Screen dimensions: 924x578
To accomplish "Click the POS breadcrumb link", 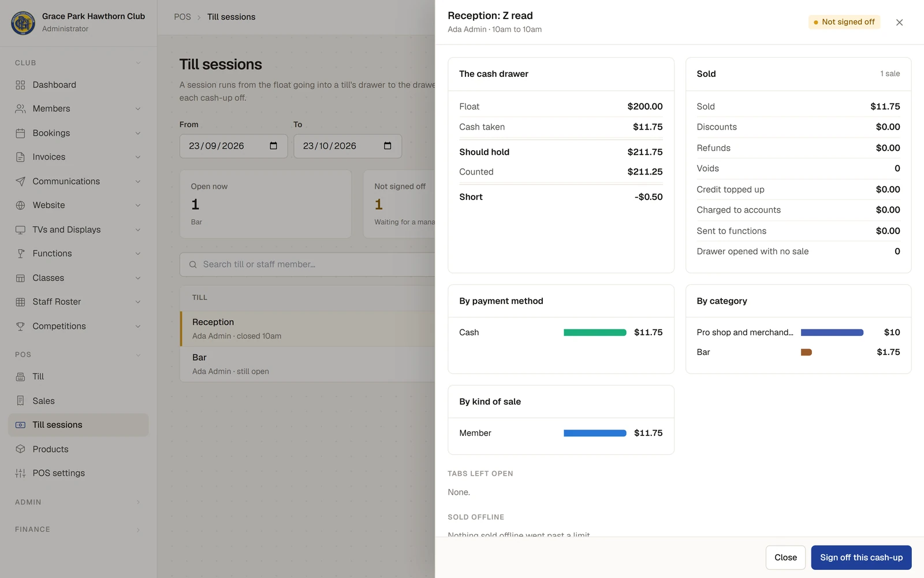I will tap(182, 17).
